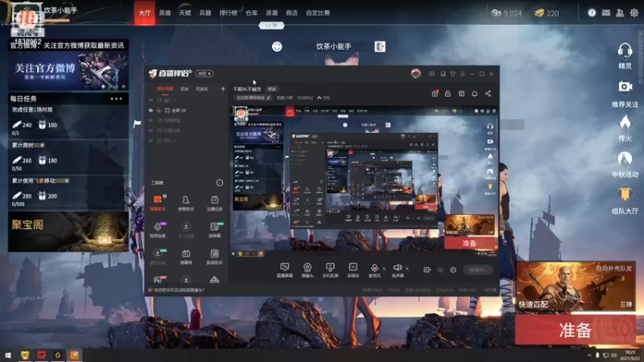Show hidden system tray icons
The image size is (644, 362).
coord(589,356)
